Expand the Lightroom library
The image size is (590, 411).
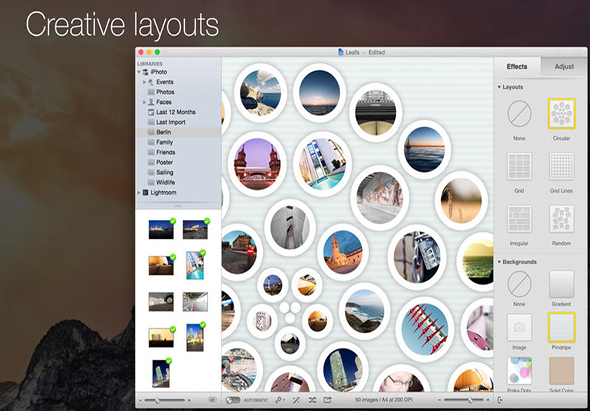(139, 193)
